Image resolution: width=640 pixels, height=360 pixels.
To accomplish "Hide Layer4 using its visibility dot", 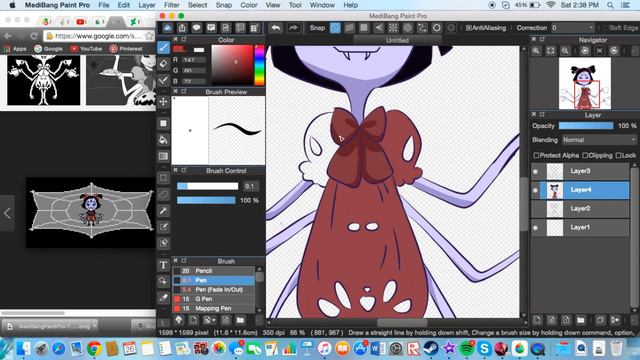I will (535, 190).
